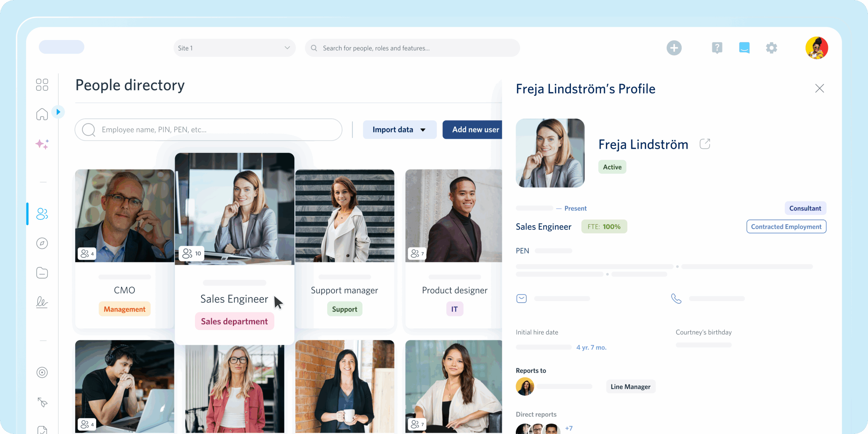This screenshot has width=868, height=434.
Task: Open Freja's full profile via external link icon
Action: (705, 144)
